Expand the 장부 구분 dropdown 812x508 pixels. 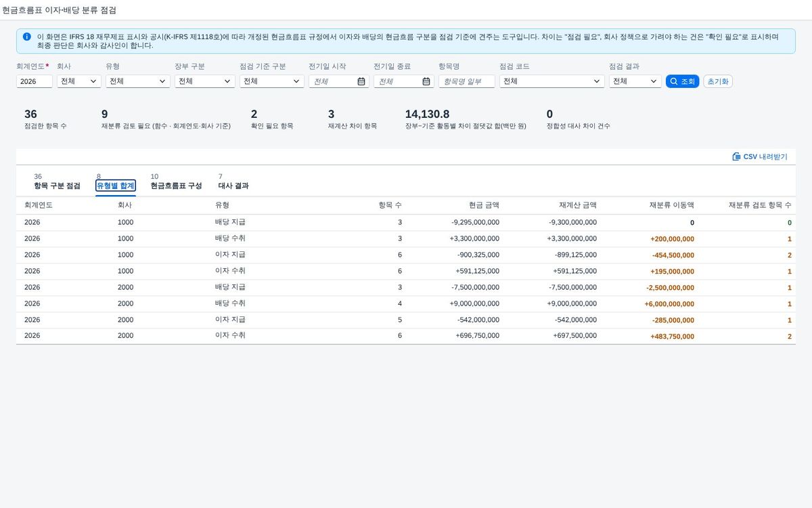click(205, 81)
